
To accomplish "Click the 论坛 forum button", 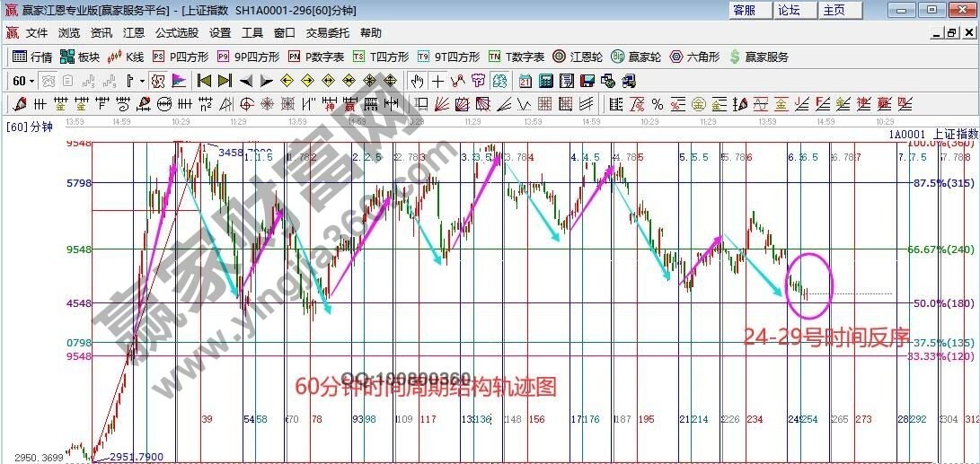I will click(x=789, y=10).
